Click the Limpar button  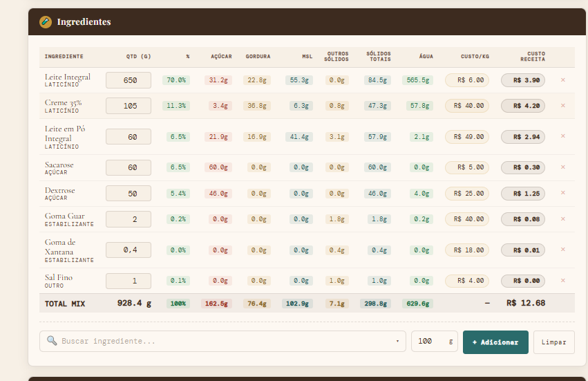click(553, 342)
